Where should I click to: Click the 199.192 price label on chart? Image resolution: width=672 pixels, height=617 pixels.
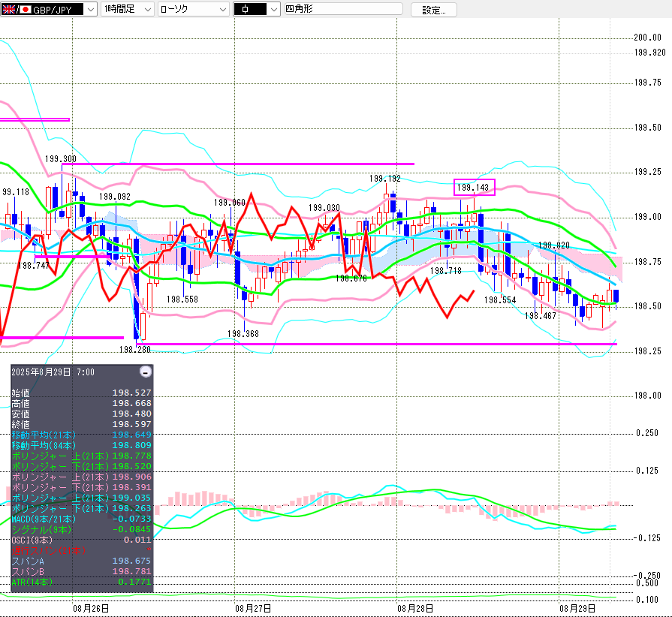pos(385,178)
